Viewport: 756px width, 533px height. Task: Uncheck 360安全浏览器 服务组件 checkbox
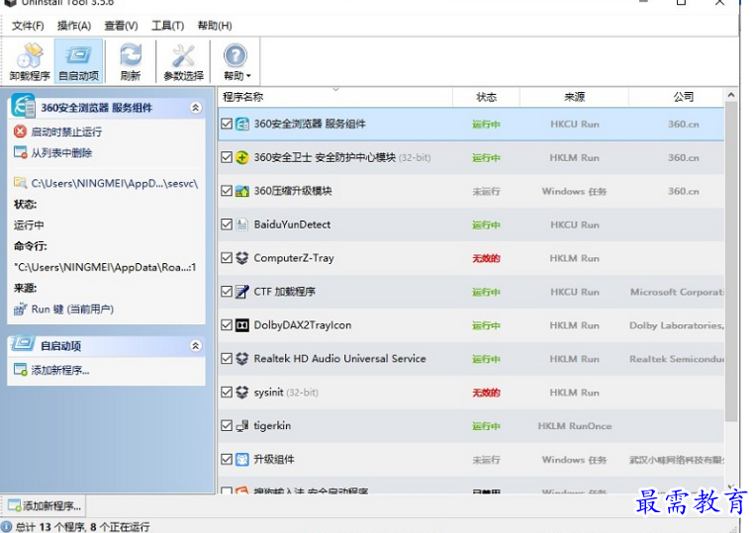coord(227,124)
